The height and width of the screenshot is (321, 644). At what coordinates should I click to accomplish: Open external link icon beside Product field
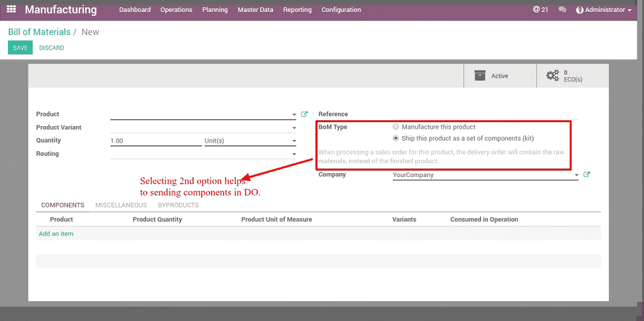(304, 114)
